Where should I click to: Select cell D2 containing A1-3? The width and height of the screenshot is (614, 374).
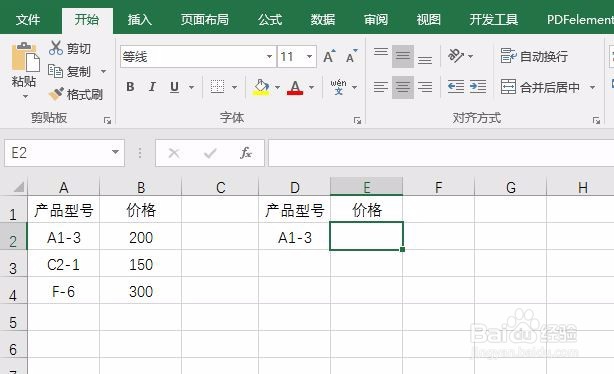click(x=294, y=237)
